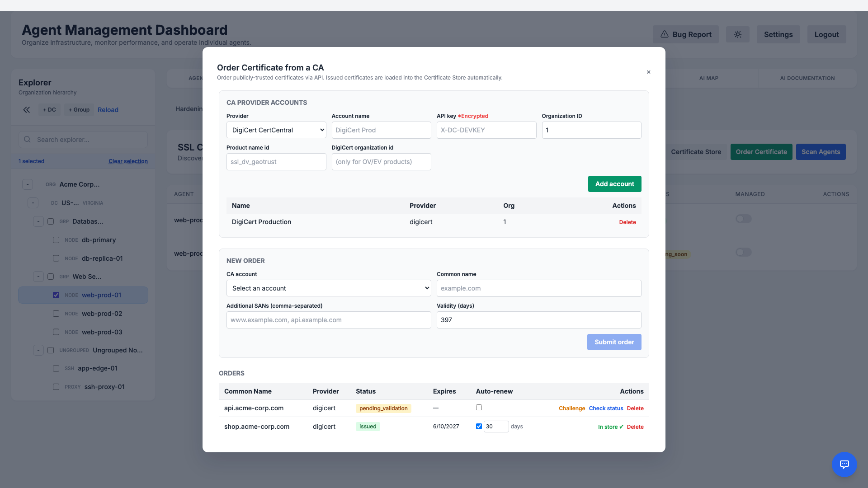Click the Additional SANs field

click(x=329, y=320)
